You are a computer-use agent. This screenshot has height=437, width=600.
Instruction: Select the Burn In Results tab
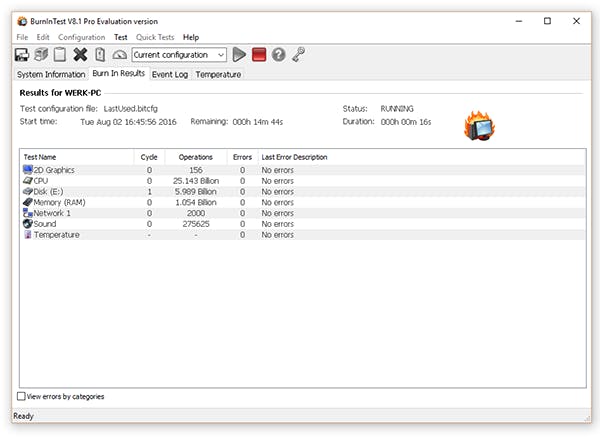point(119,73)
